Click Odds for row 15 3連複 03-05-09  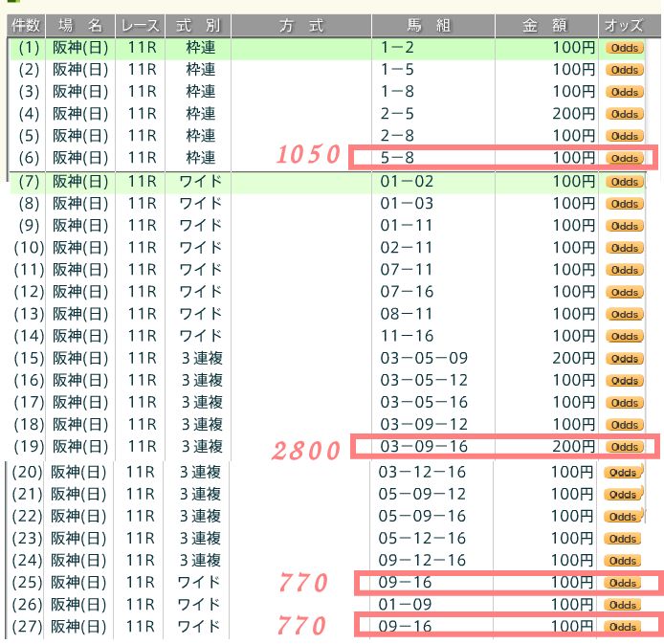[624, 359]
